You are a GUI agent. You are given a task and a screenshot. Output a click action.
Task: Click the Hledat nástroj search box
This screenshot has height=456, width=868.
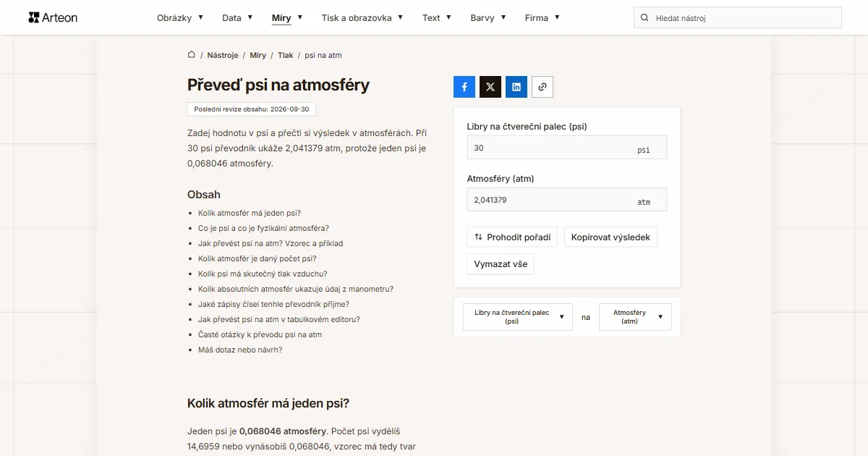(738, 18)
